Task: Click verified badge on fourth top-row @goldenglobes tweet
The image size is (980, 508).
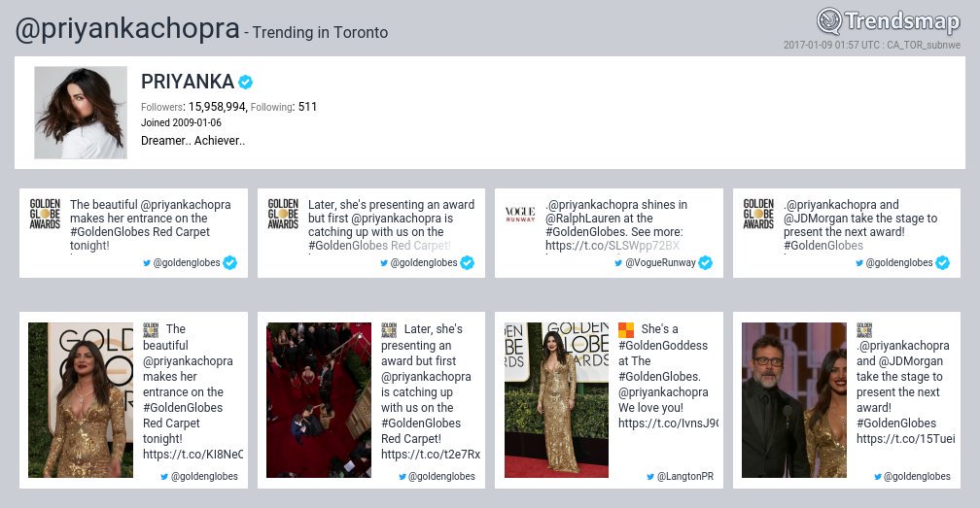Action: 942,262
